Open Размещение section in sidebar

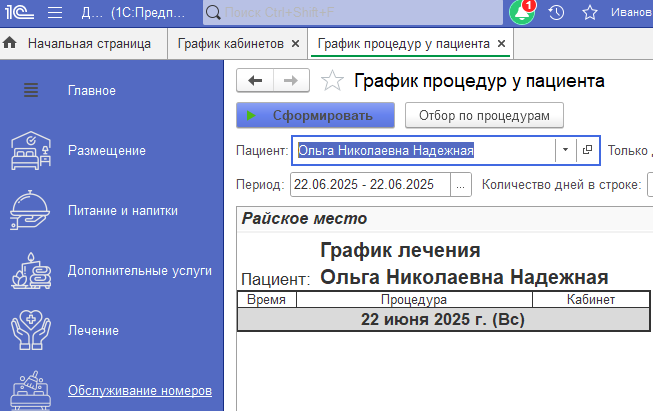tap(106, 150)
